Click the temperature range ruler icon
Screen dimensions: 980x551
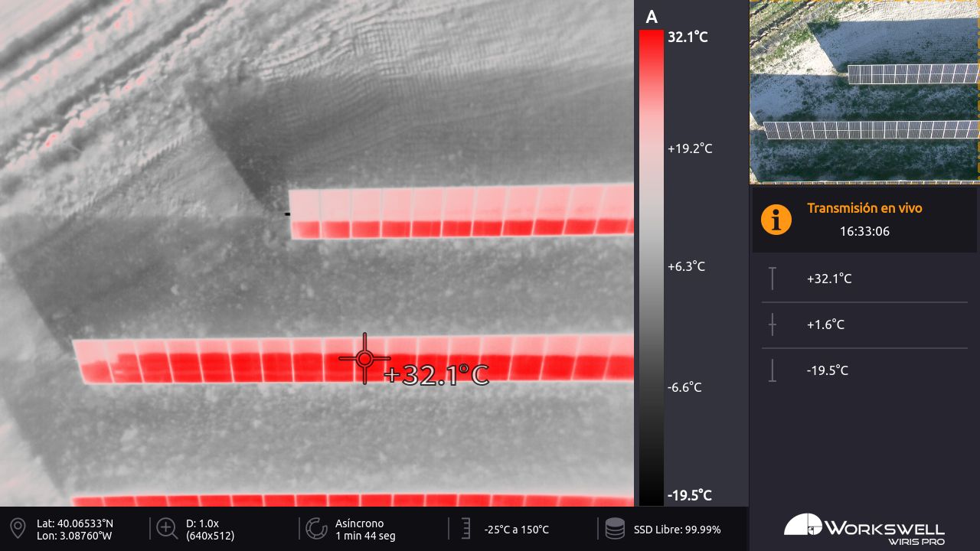[x=465, y=529]
